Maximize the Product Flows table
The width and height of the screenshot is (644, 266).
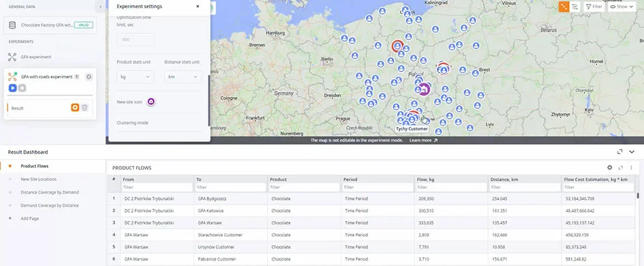tap(621, 168)
